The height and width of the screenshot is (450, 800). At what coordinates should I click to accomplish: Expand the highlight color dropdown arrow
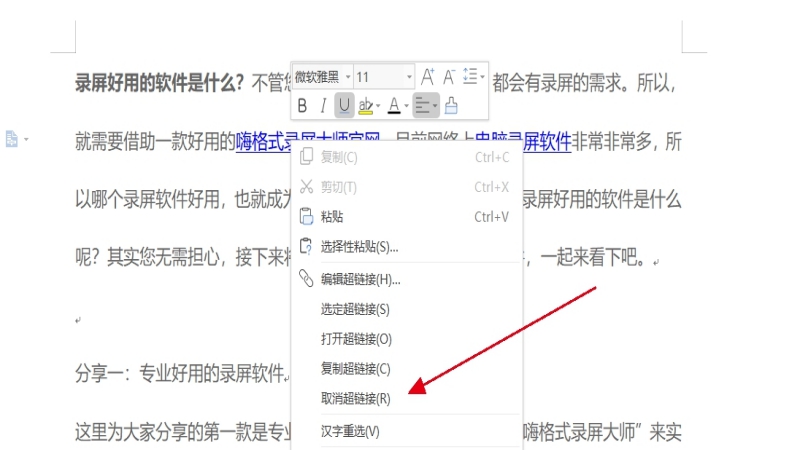click(378, 106)
